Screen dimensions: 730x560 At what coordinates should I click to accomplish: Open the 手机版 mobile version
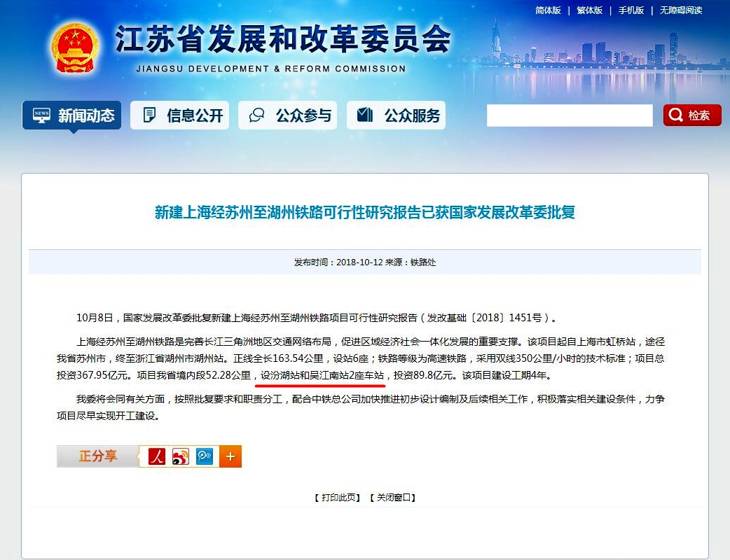coord(631,10)
